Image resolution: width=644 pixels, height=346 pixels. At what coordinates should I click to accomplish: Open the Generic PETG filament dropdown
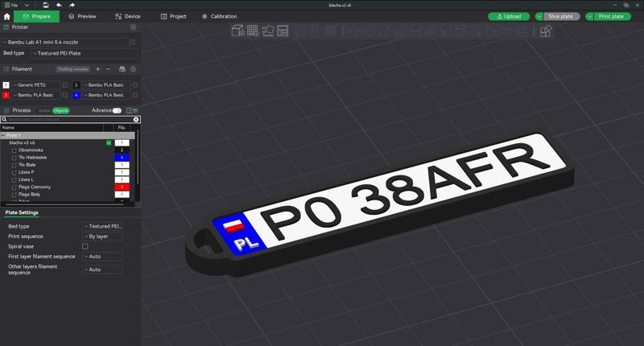pos(36,85)
